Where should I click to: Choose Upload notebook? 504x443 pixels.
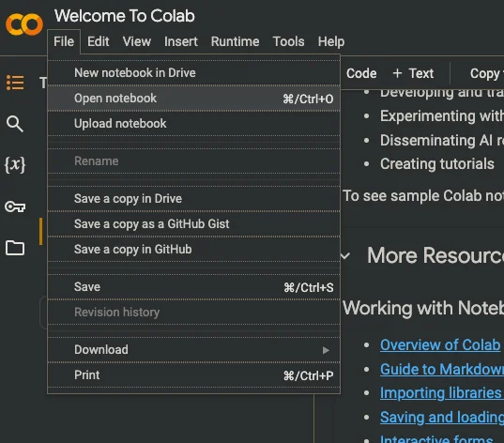194,124
